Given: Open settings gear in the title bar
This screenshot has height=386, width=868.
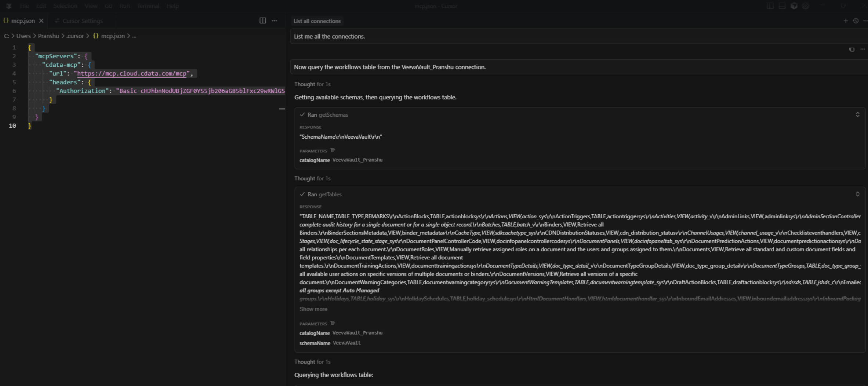Looking at the screenshot, I should tap(805, 6).
